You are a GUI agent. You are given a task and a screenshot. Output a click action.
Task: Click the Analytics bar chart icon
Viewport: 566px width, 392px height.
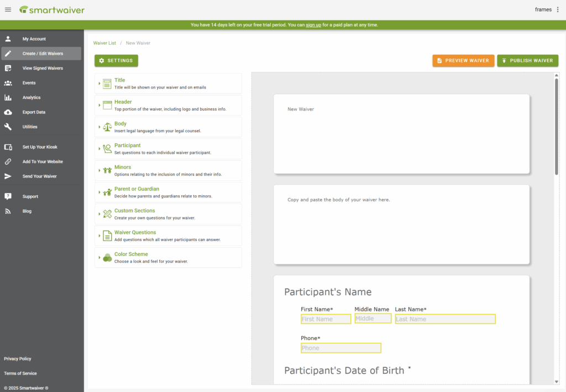tap(8, 97)
